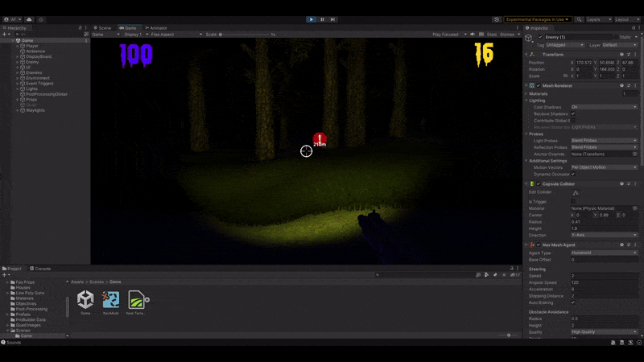
Task: Click the Pause button in toolbar
Action: 323,19
